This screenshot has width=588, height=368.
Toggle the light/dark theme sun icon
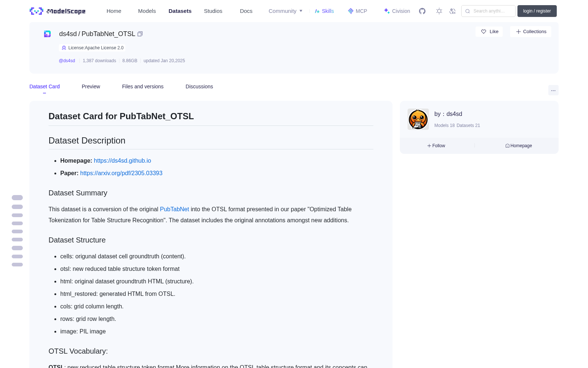point(439,11)
